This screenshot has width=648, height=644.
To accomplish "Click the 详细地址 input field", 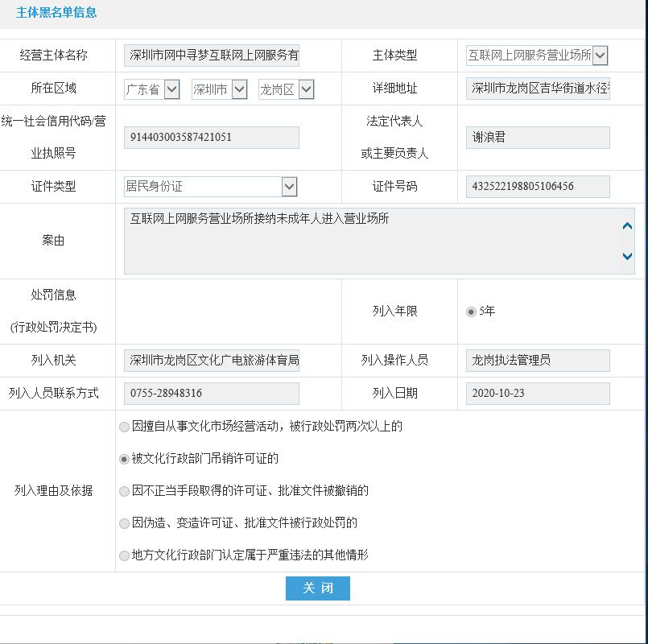I will (537, 89).
